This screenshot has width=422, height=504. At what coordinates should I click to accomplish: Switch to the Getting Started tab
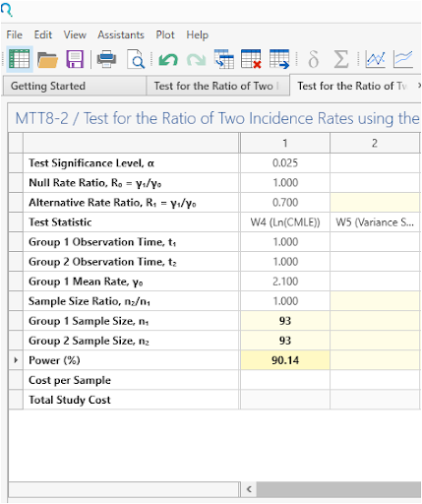coord(75,86)
